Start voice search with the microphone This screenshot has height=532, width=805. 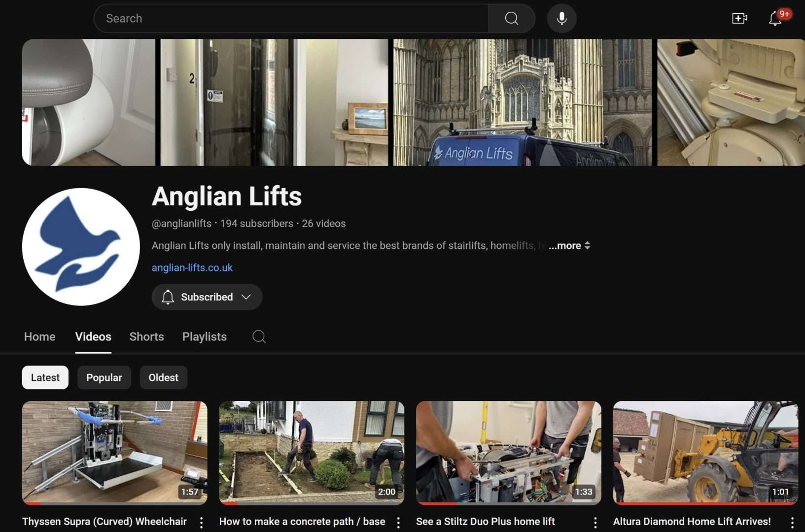click(561, 19)
